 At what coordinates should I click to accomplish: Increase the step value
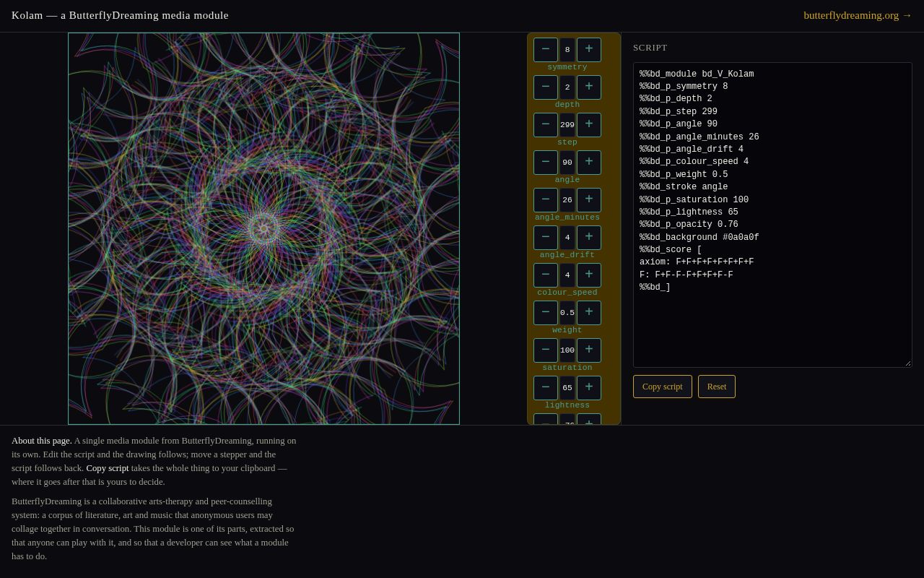[589, 125]
